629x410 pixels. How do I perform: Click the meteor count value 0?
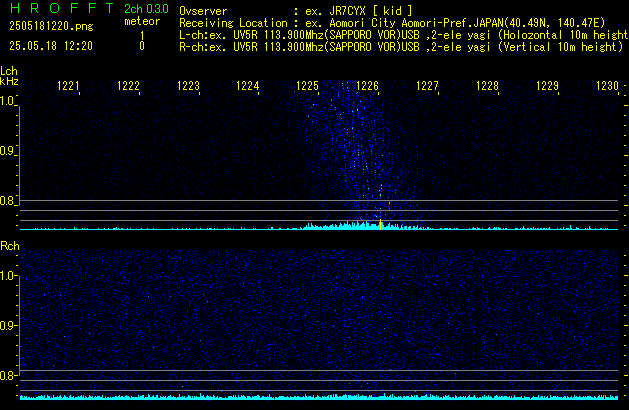coord(142,46)
